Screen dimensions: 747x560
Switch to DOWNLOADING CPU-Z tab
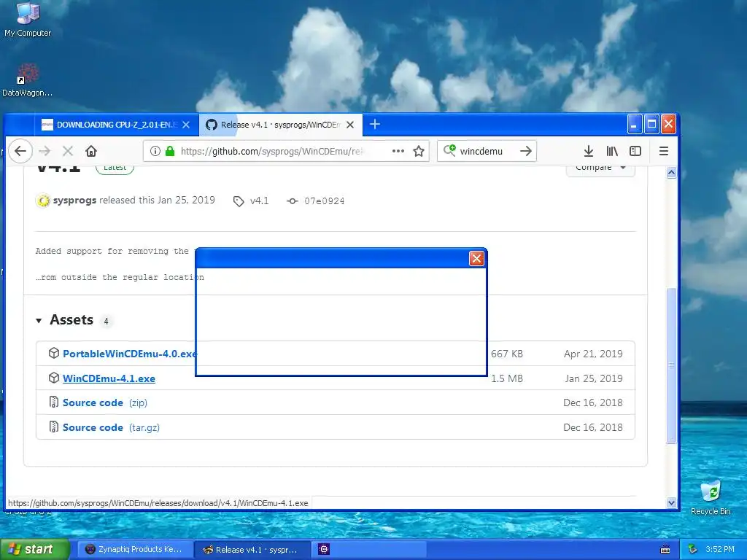pyautogui.click(x=116, y=125)
